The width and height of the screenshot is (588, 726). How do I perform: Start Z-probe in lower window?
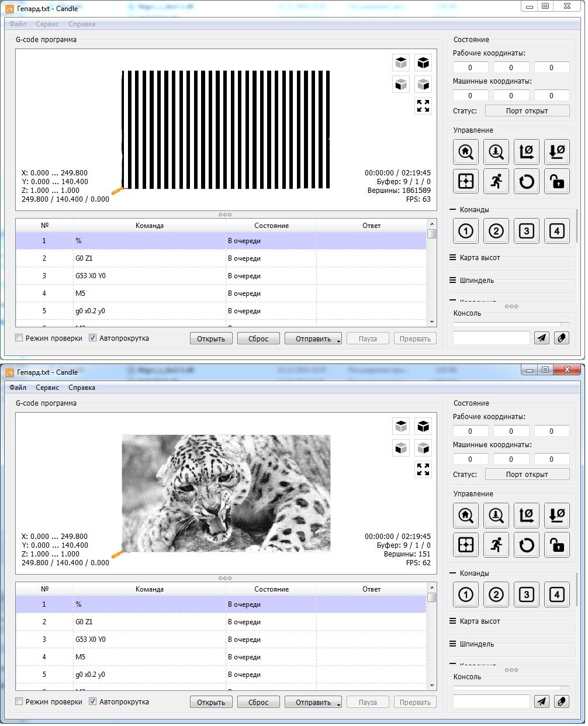point(496,516)
